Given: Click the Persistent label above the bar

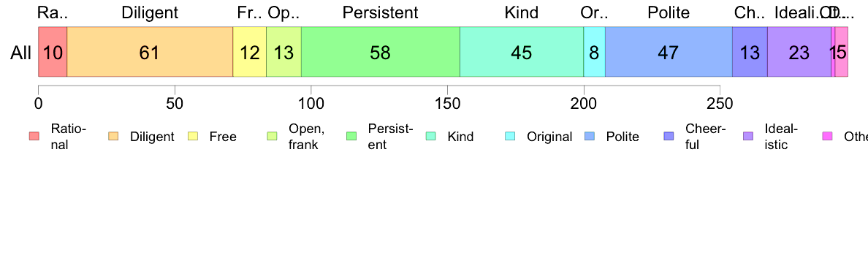Looking at the screenshot, I should click(381, 12).
